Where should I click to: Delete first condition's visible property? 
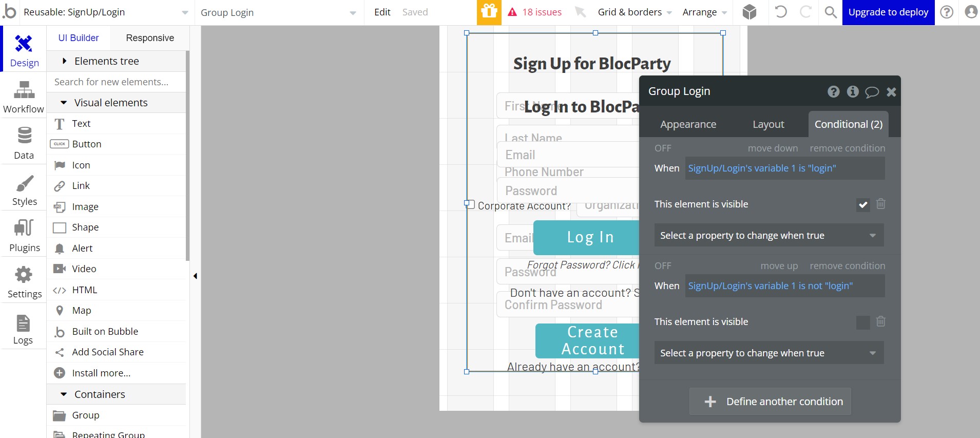881,204
